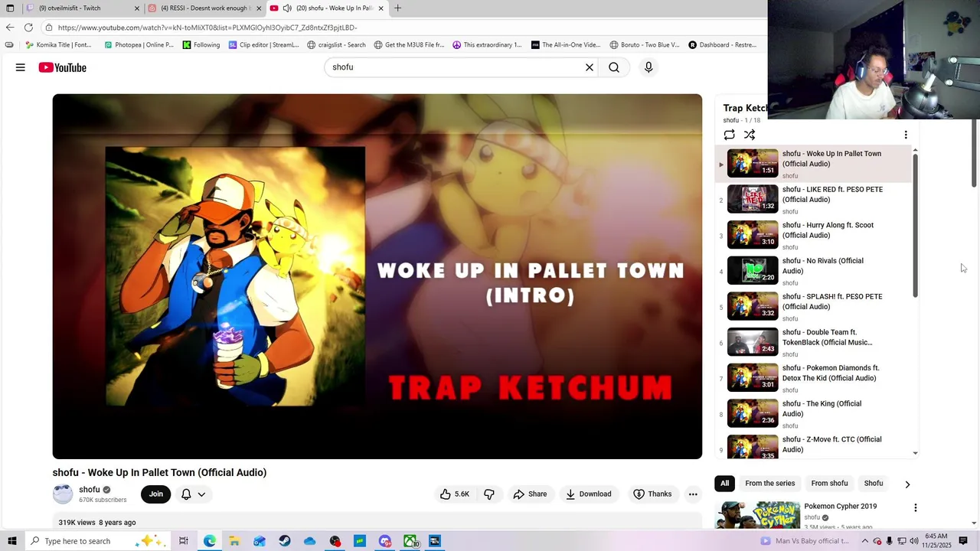Open volume control in system tray
The image size is (980, 551).
[913, 541]
